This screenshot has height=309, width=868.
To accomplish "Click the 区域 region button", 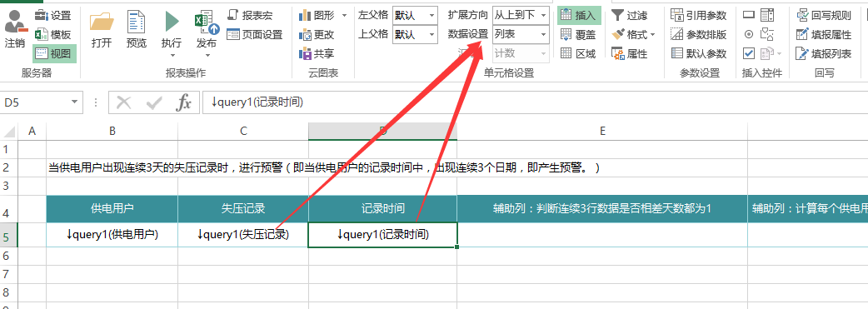I will pyautogui.click(x=578, y=53).
